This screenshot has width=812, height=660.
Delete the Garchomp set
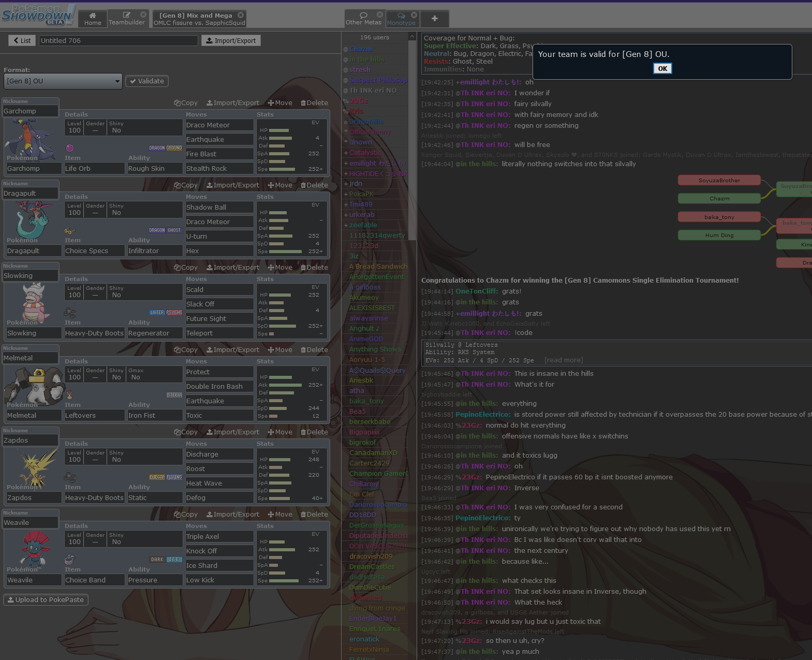point(314,103)
